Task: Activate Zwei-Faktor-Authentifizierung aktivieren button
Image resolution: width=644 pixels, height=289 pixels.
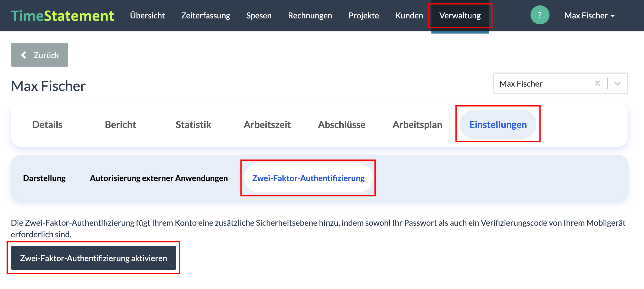Action: [93, 258]
